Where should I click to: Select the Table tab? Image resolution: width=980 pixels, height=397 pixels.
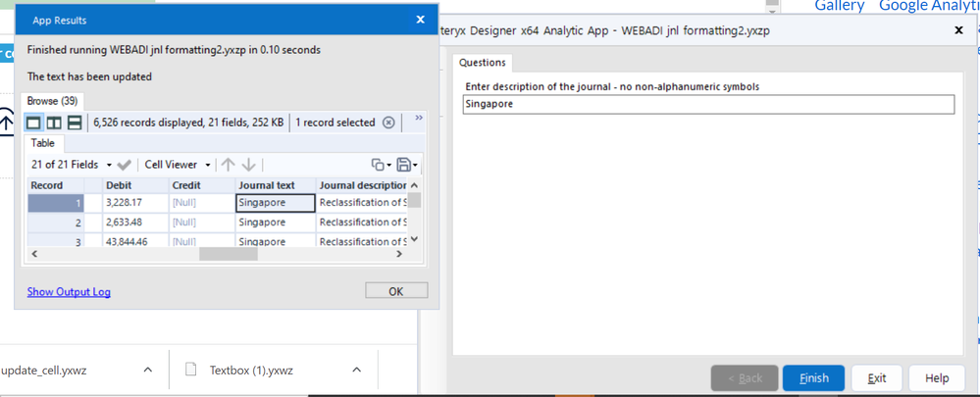click(43, 143)
